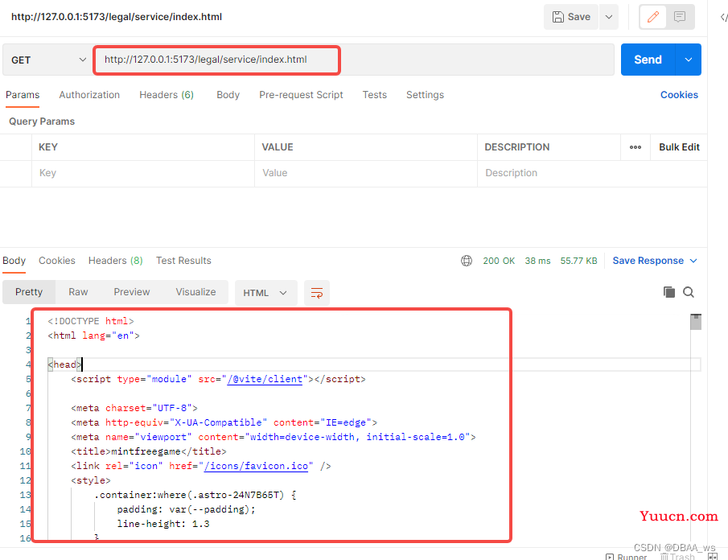Click the 55.77 KB response size

[x=578, y=261]
